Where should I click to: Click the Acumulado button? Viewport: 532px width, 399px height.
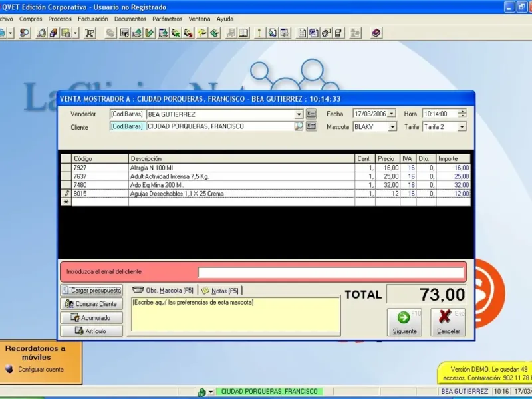click(x=92, y=318)
